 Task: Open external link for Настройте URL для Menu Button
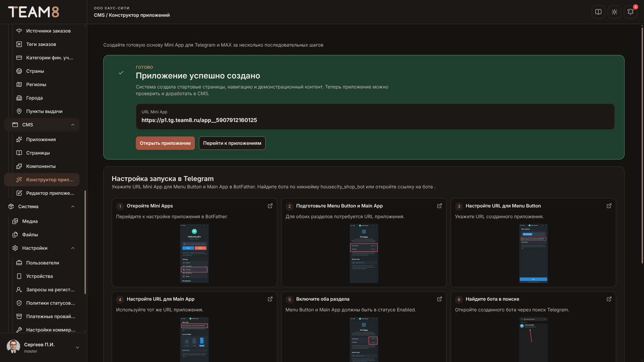point(609,206)
